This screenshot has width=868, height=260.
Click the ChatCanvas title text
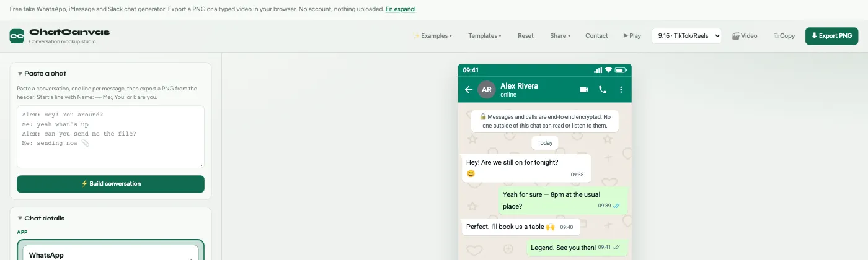click(69, 32)
